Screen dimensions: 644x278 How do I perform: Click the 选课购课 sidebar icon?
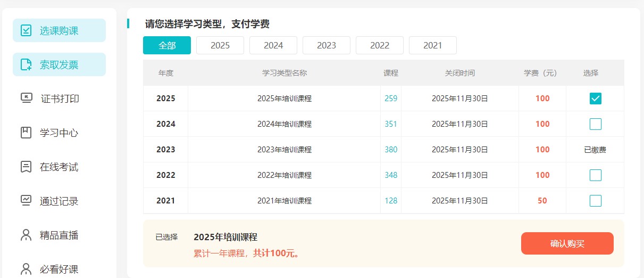(x=26, y=30)
